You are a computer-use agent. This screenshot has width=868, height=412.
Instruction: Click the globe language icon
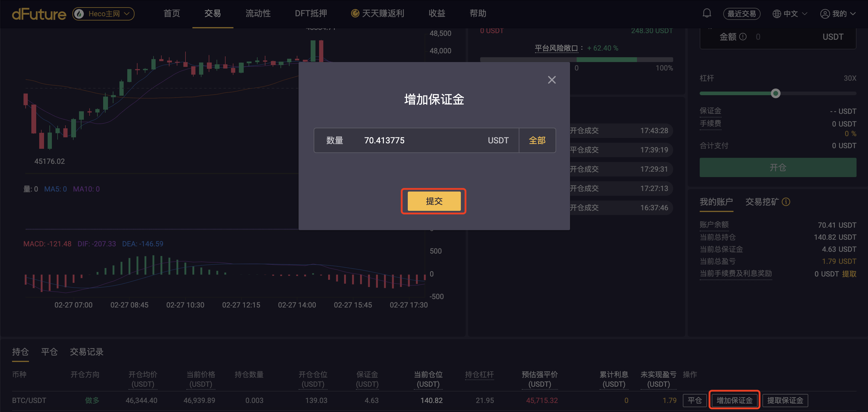point(776,14)
